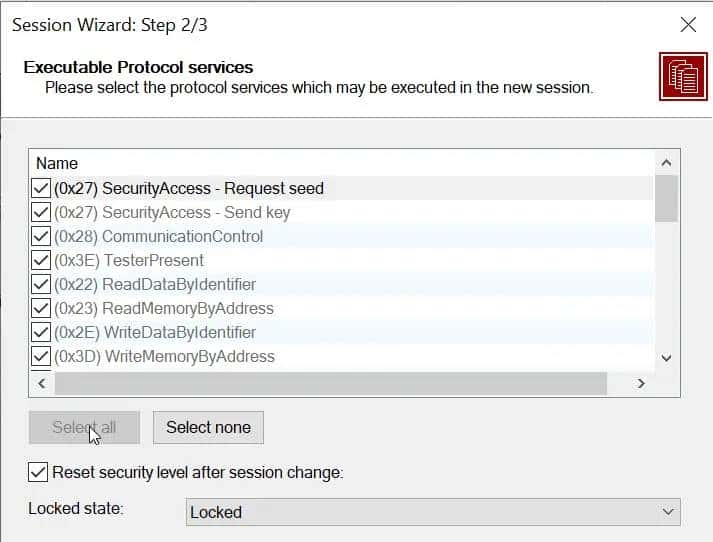Toggle WriteDataByIdentifier checkbox
Screen dimensions: 713x542
click(x=41, y=332)
